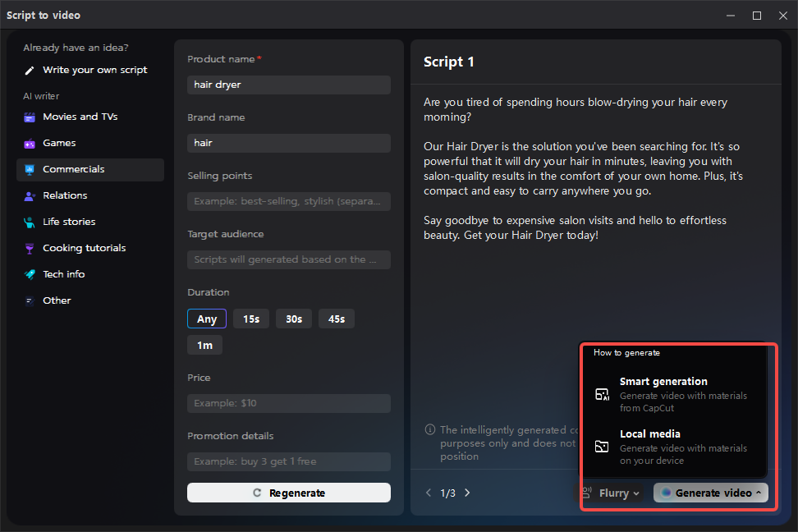
Task: Click the colorful orb on Generate video
Action: click(666, 493)
